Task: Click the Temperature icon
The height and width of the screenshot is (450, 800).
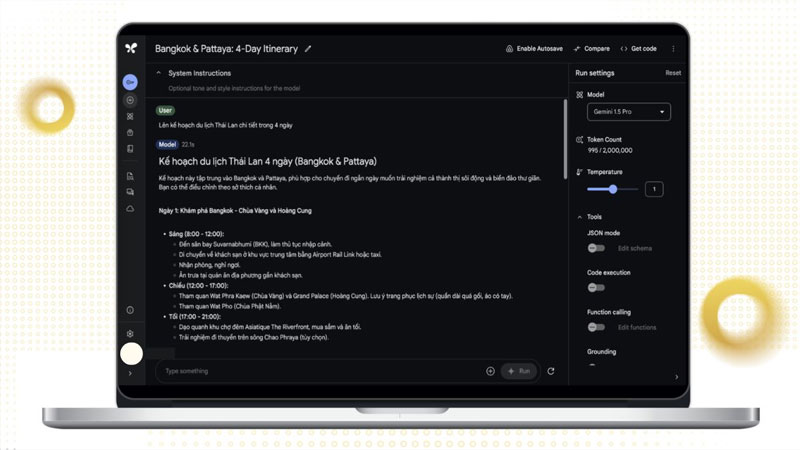Action: 580,172
